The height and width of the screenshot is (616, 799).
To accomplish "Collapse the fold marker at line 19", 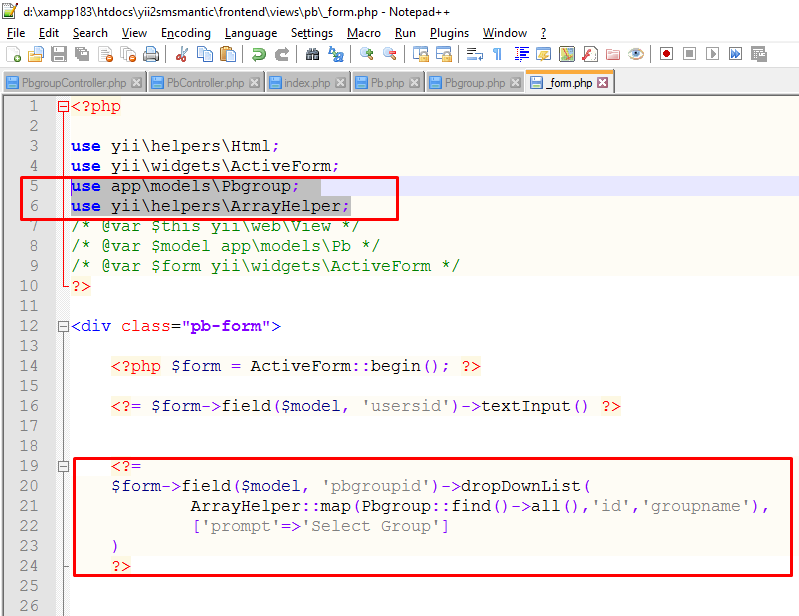I will click(63, 466).
